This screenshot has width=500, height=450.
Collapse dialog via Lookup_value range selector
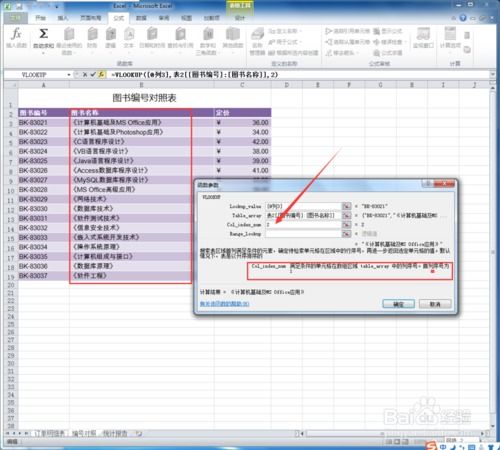point(346,206)
